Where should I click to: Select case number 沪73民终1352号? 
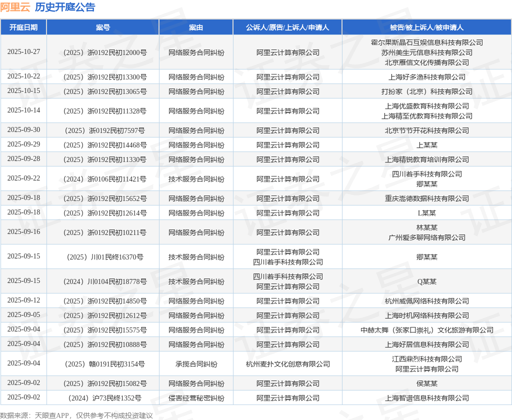coord(105,398)
